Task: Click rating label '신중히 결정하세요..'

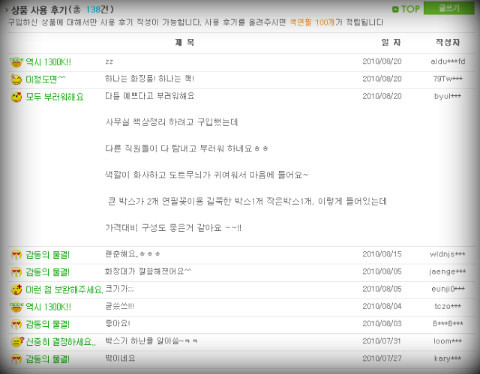Action: (x=61, y=342)
